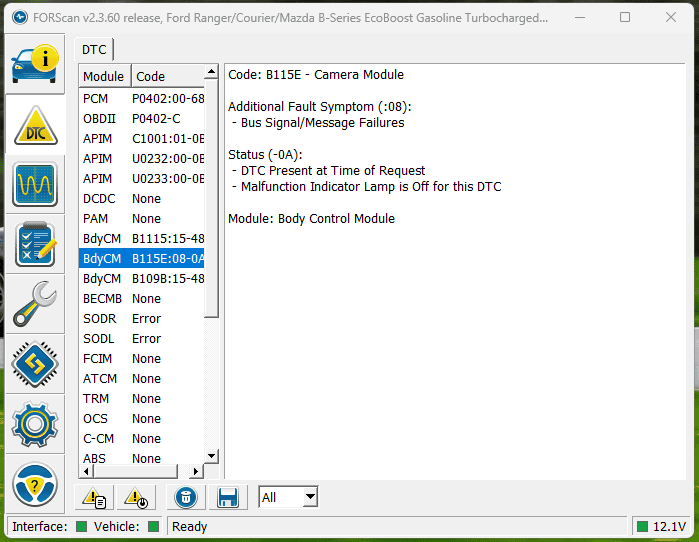Click the Code column header
699x542 pixels.
tap(168, 76)
